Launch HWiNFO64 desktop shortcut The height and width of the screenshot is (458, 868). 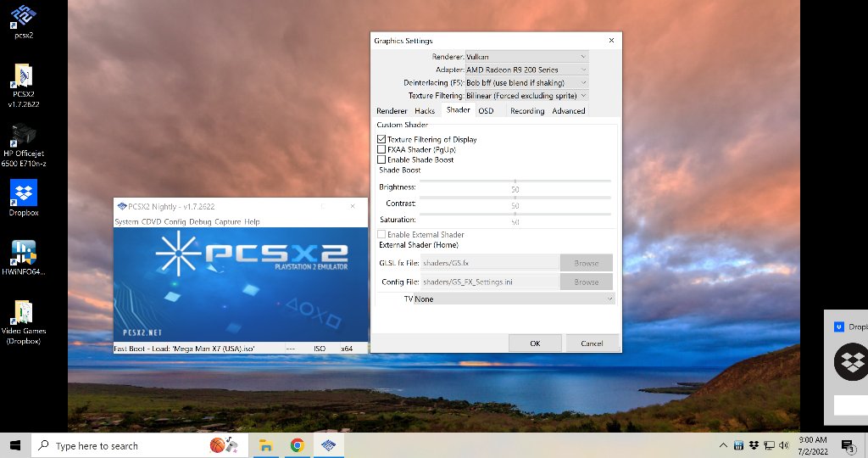tap(23, 257)
